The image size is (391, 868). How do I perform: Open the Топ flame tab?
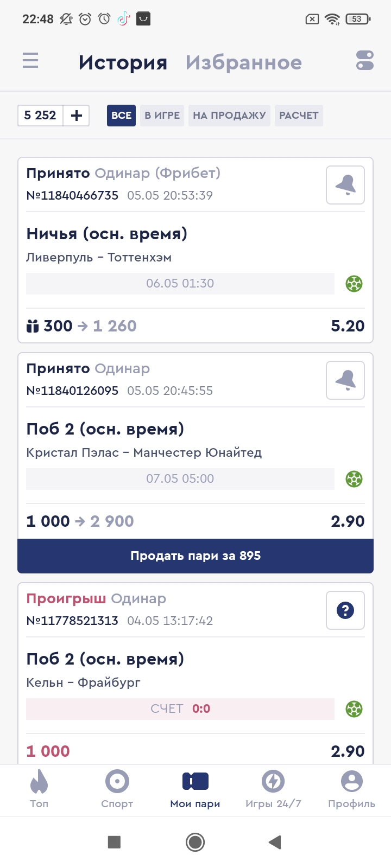coord(39,789)
